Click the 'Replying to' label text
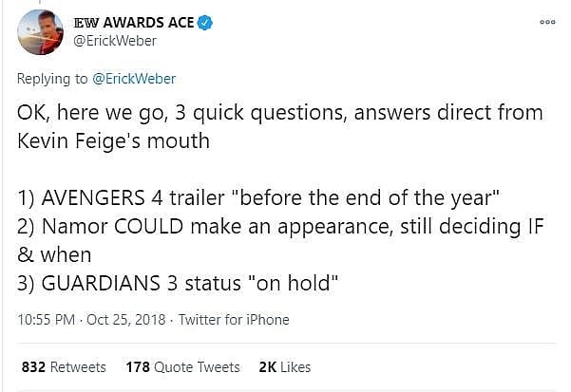 54,79
